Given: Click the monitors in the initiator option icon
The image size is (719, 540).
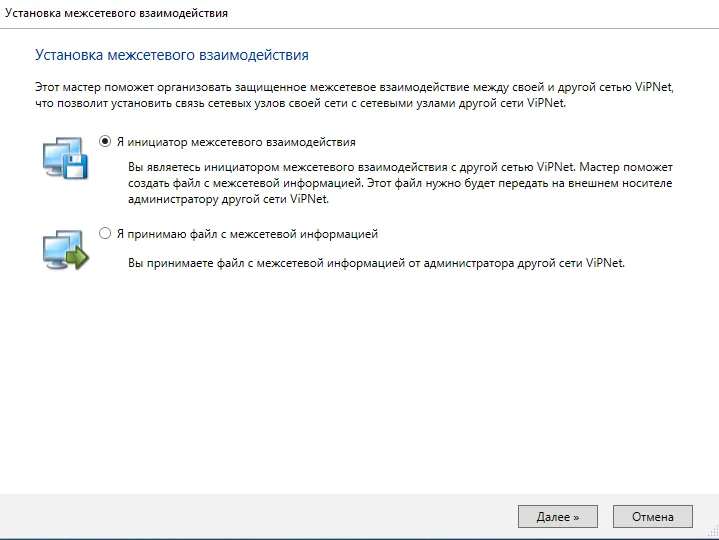Looking at the screenshot, I should tap(60, 155).
